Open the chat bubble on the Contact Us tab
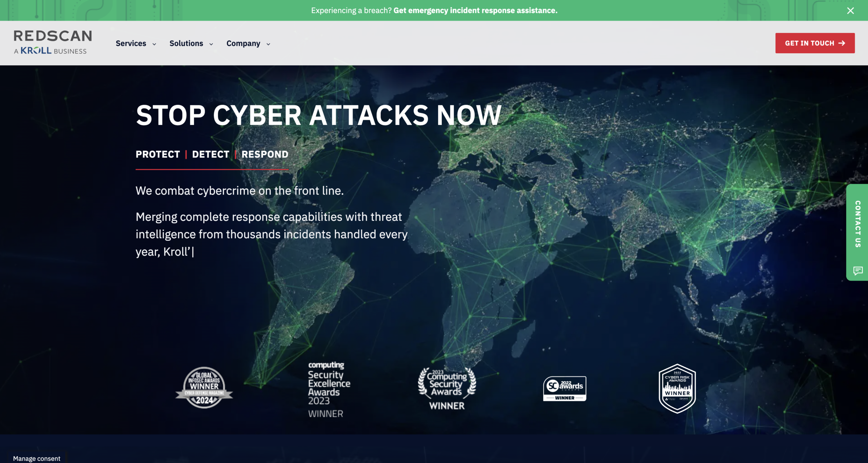The width and height of the screenshot is (868, 463). tap(857, 270)
